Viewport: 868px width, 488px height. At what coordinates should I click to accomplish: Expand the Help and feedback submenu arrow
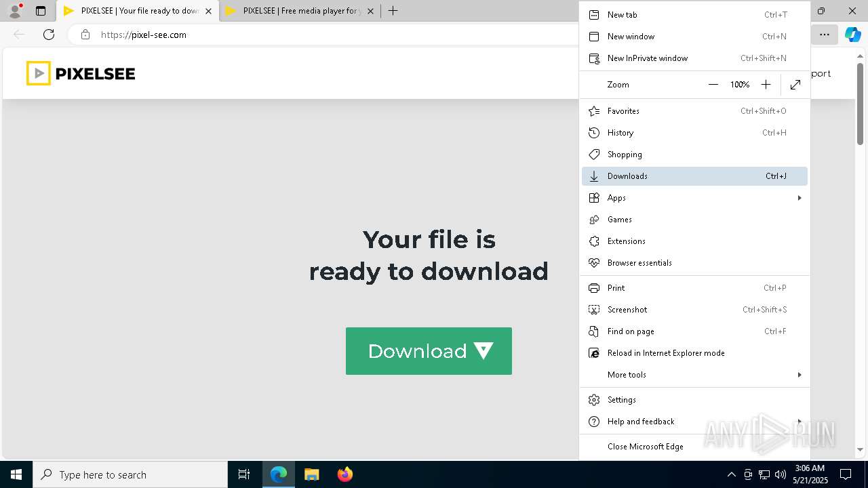(x=800, y=422)
